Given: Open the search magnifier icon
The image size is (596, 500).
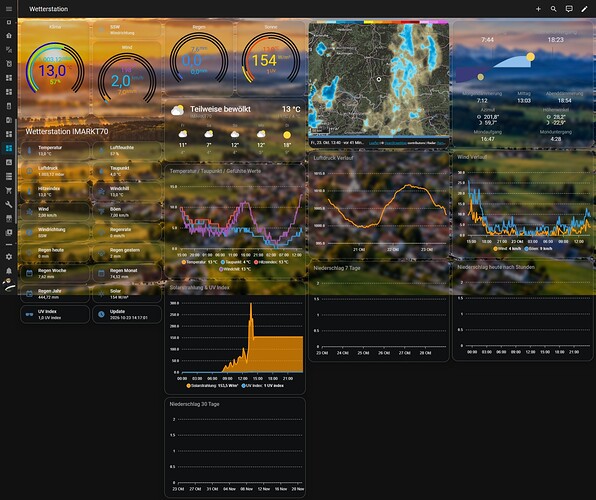Looking at the screenshot, I should point(553,9).
